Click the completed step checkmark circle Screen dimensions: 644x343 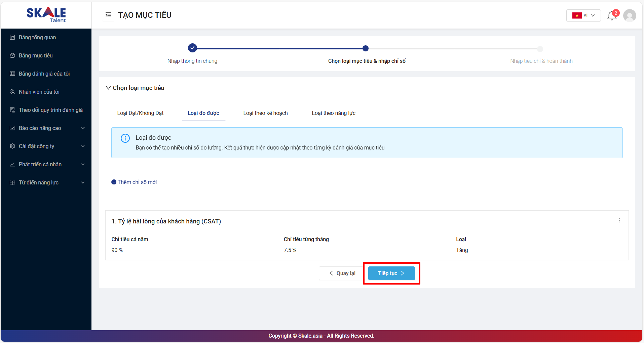tap(192, 48)
